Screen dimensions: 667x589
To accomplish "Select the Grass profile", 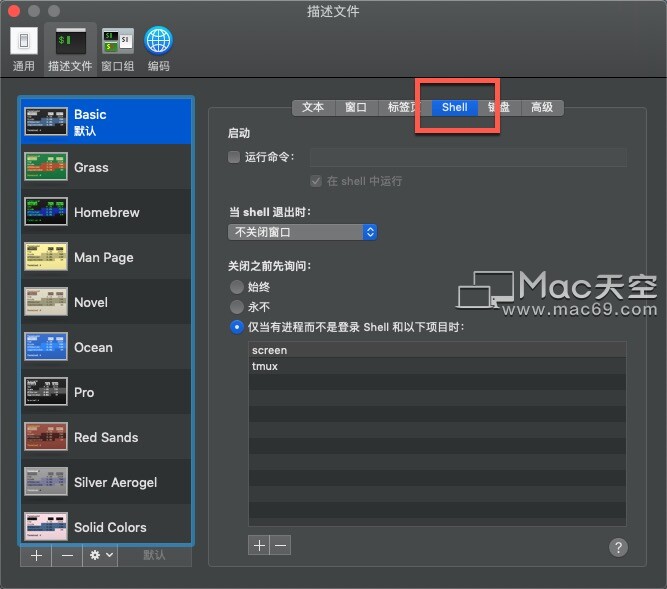I will coord(106,167).
